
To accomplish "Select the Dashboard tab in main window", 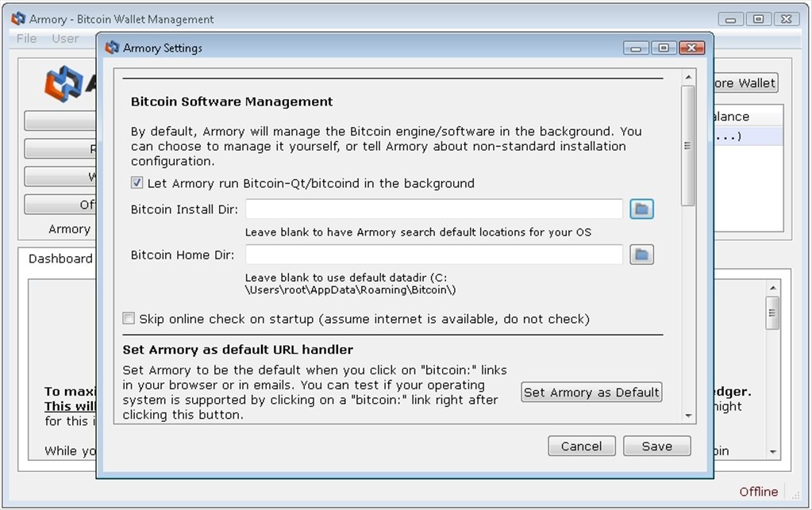I will click(60, 259).
